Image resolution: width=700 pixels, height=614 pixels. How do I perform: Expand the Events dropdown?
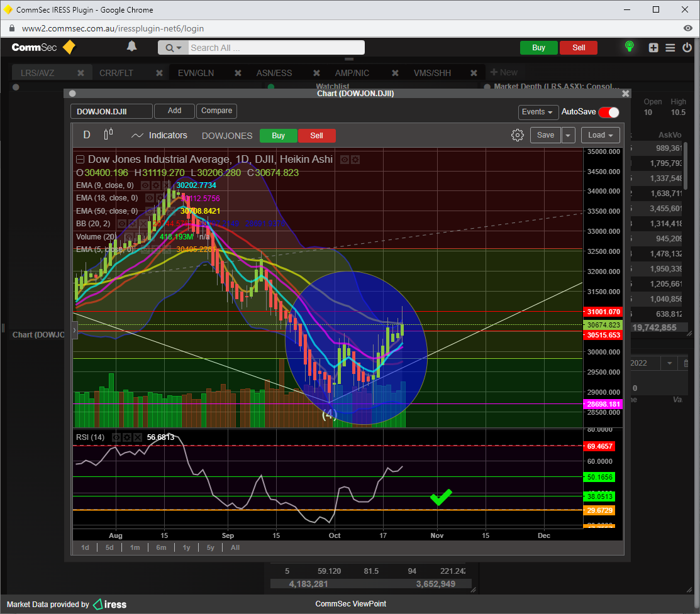coord(538,112)
